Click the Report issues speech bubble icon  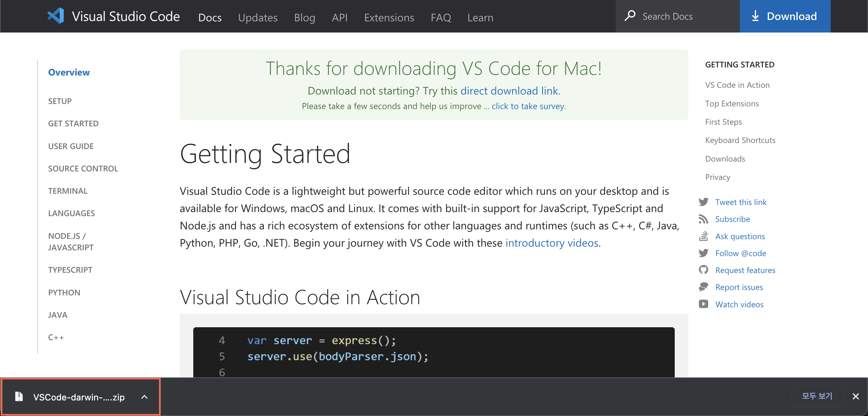click(704, 287)
